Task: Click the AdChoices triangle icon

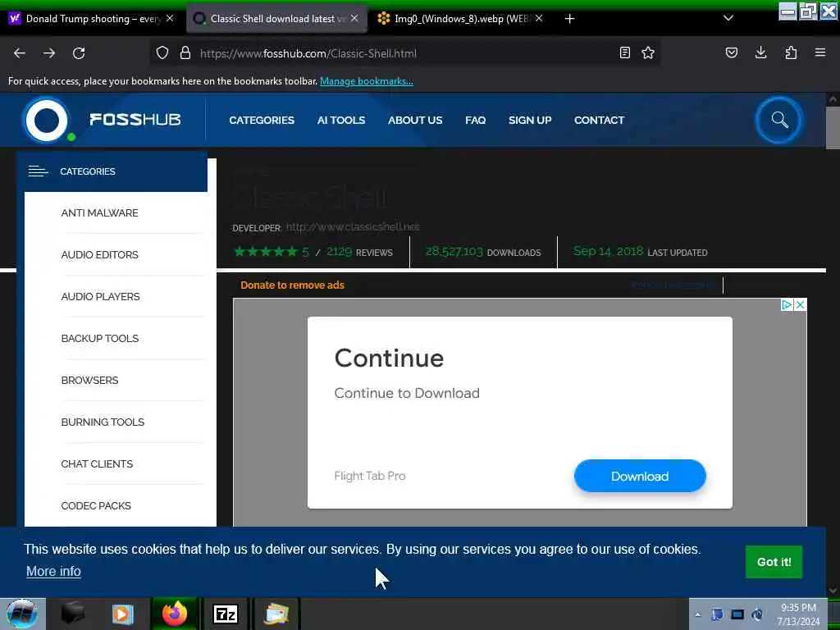Action: pyautogui.click(x=787, y=305)
